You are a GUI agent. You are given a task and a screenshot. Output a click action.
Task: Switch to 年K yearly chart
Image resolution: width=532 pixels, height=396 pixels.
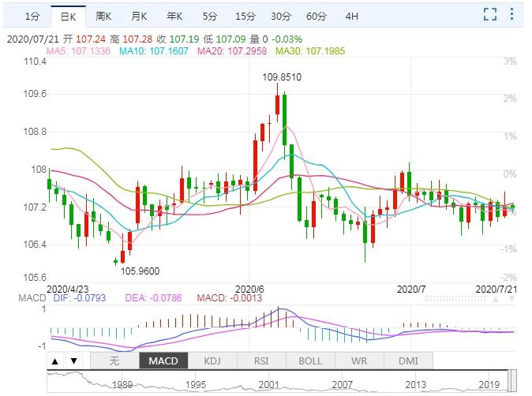point(174,16)
